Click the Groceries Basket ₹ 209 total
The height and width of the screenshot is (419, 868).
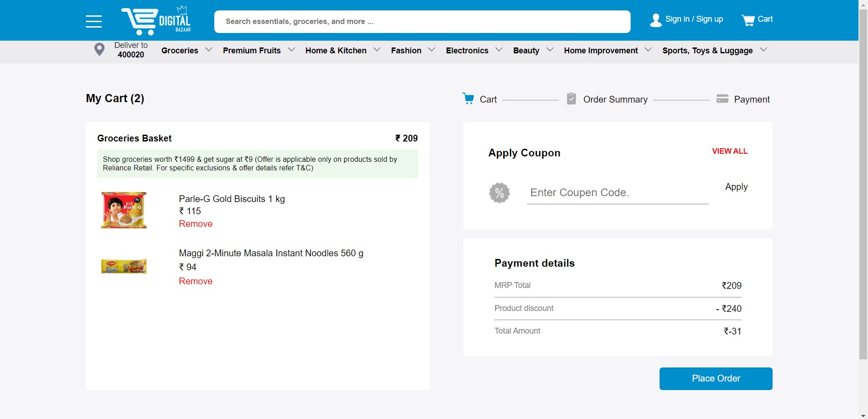[x=406, y=138]
